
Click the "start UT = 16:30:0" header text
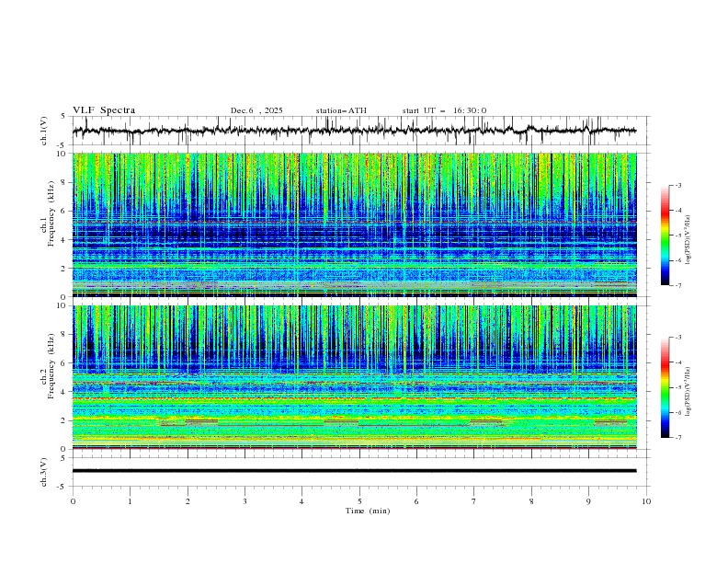pos(444,110)
